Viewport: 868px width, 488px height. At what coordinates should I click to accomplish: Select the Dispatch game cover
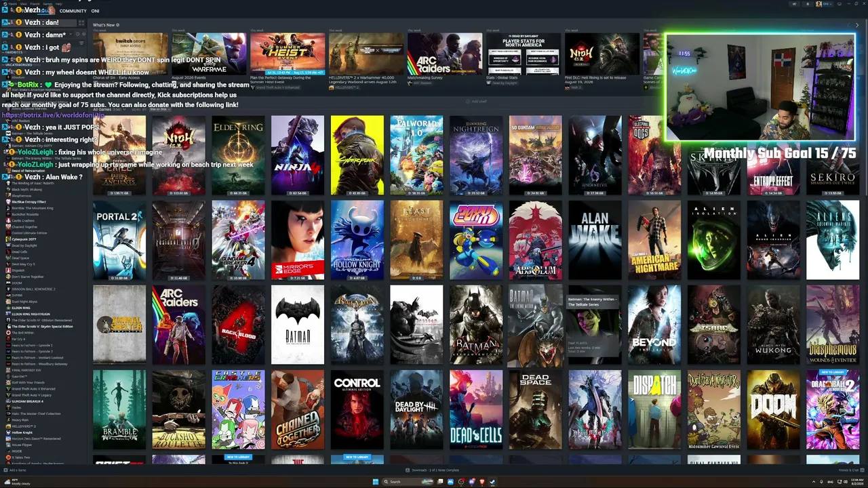[x=654, y=409]
